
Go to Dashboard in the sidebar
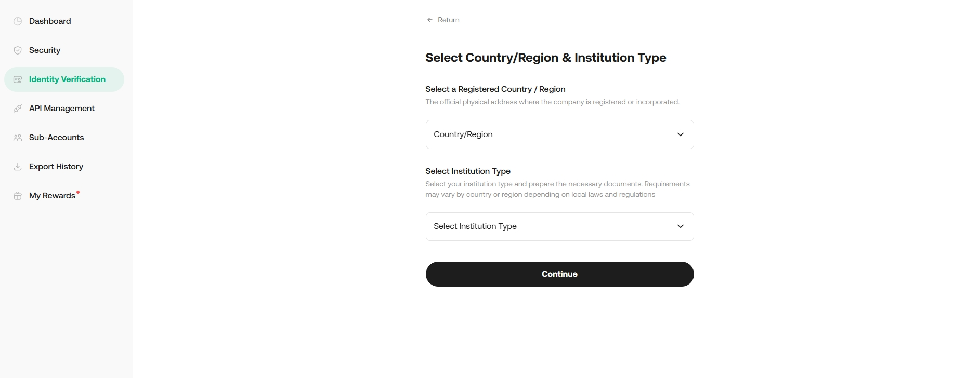(50, 21)
